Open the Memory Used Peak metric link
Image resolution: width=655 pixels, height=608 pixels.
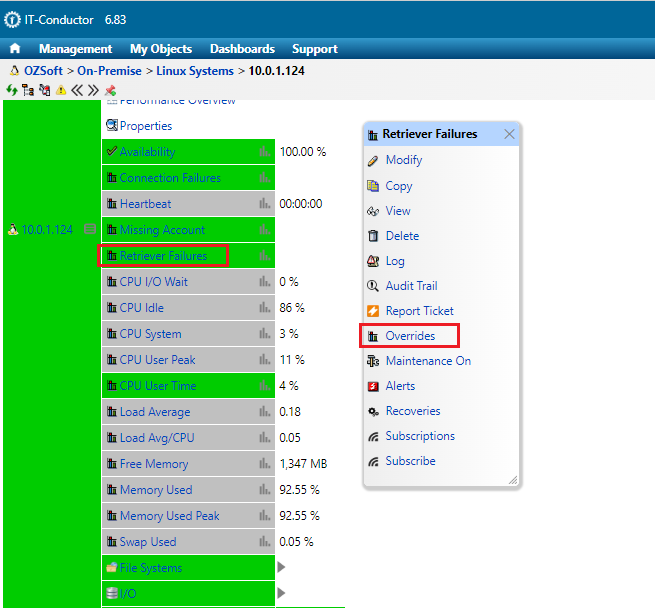coord(169,516)
